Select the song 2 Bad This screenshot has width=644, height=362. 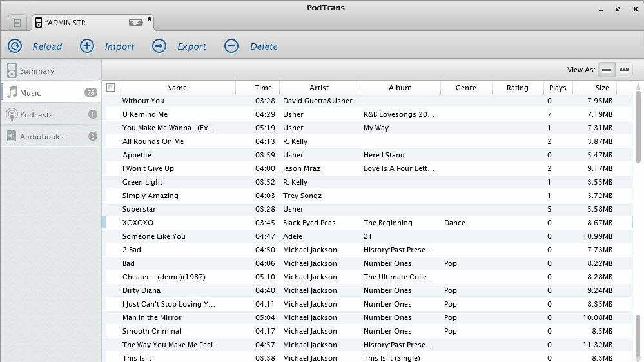point(132,250)
